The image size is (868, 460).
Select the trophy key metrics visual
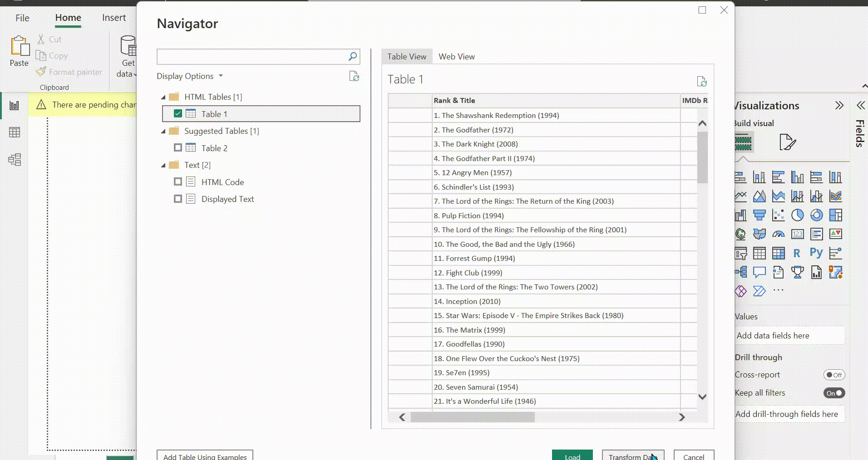click(x=797, y=272)
